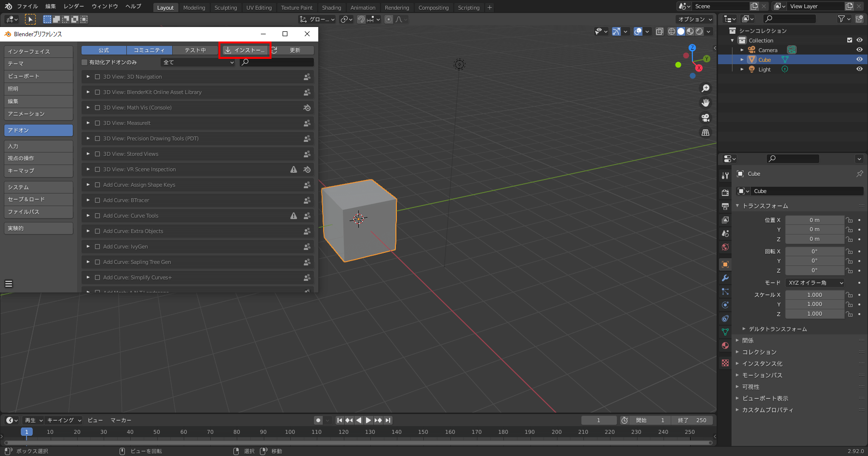Open ファイル menu
This screenshot has width=868, height=456.
27,6
